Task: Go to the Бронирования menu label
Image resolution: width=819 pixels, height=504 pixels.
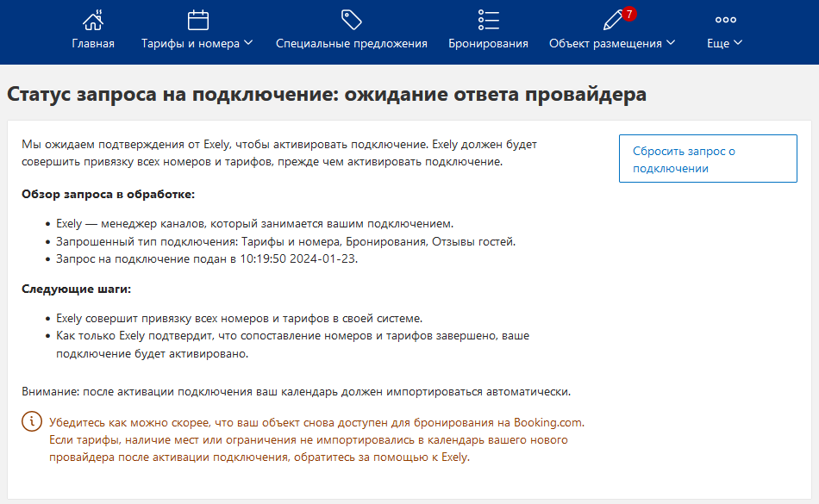Action: click(x=488, y=43)
